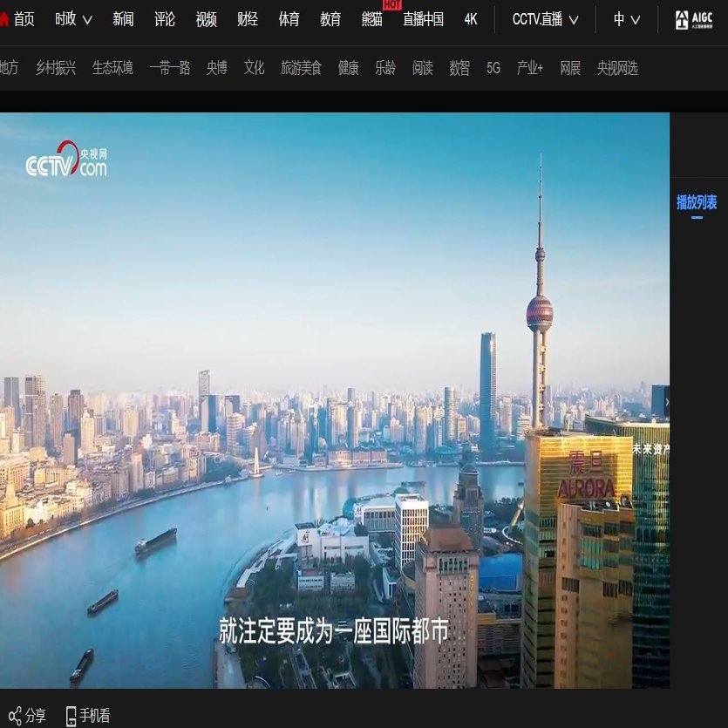Open the AIGC logo link
This screenshot has width=728, height=728.
click(694, 20)
